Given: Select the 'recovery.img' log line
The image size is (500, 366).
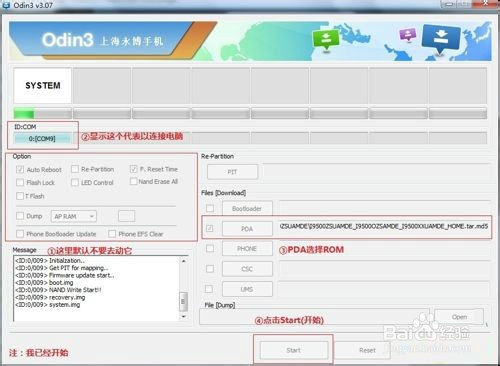Looking at the screenshot, I should (x=50, y=297).
